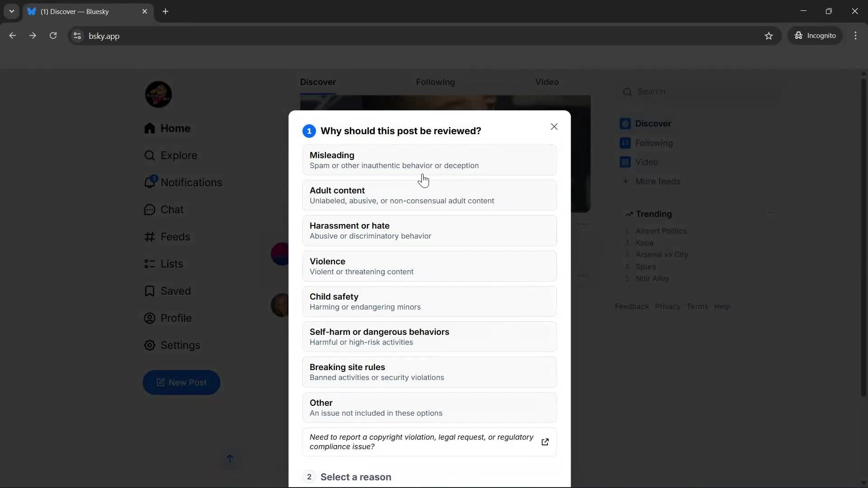Open your Profile
Screen dimensions: 868x488
point(177,318)
